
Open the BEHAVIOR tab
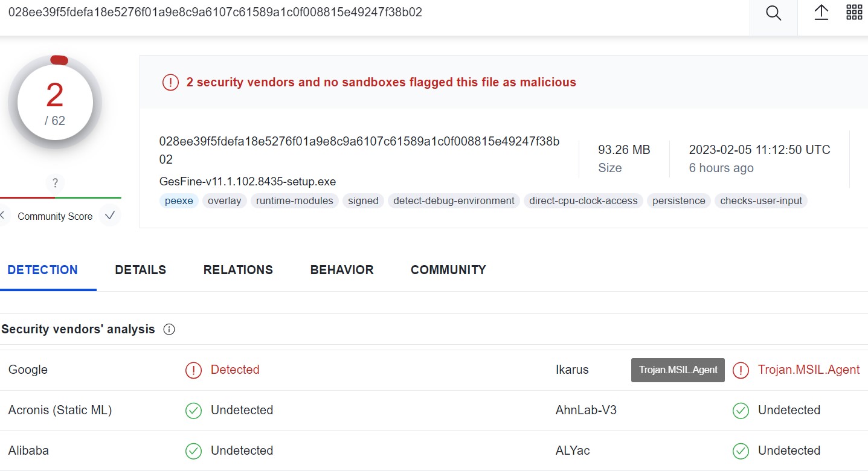pos(342,270)
